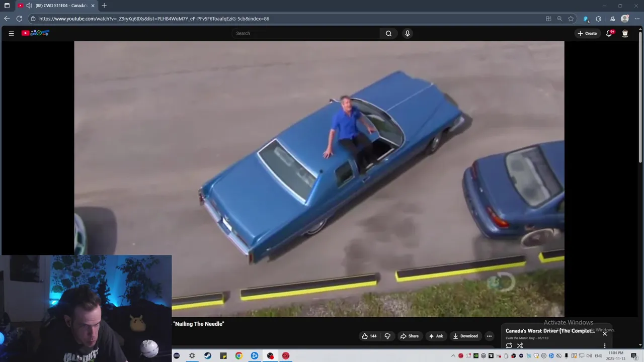Click the address bar URL
Viewport: 644px width, 362px height.
point(154,19)
